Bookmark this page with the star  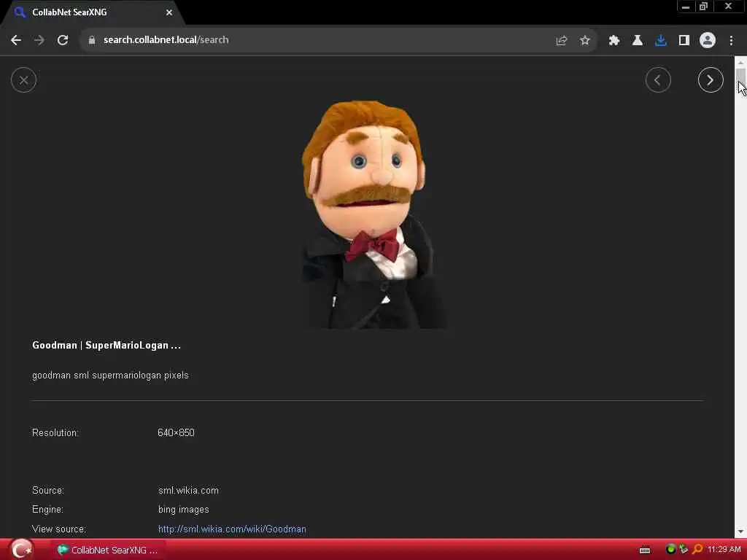(x=584, y=41)
